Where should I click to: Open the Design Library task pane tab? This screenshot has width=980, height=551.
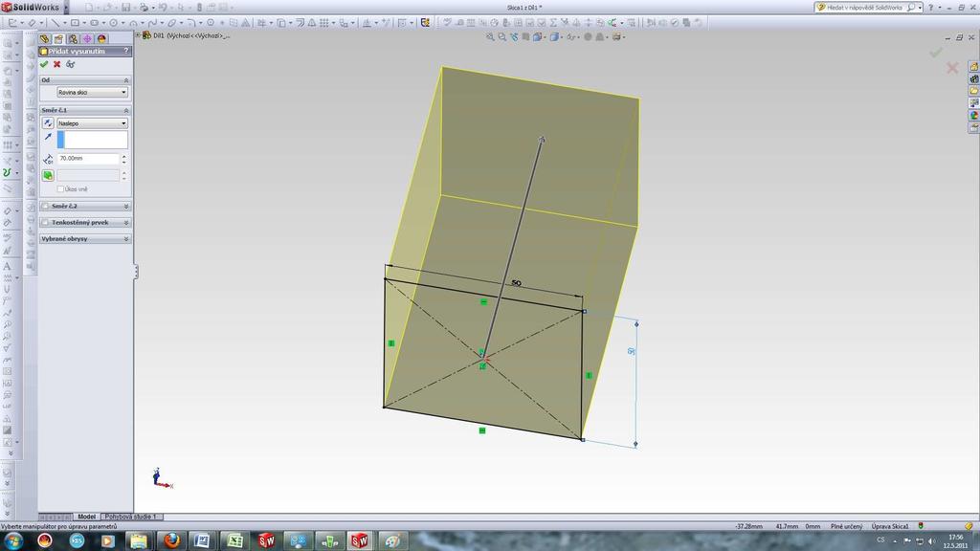[x=973, y=78]
